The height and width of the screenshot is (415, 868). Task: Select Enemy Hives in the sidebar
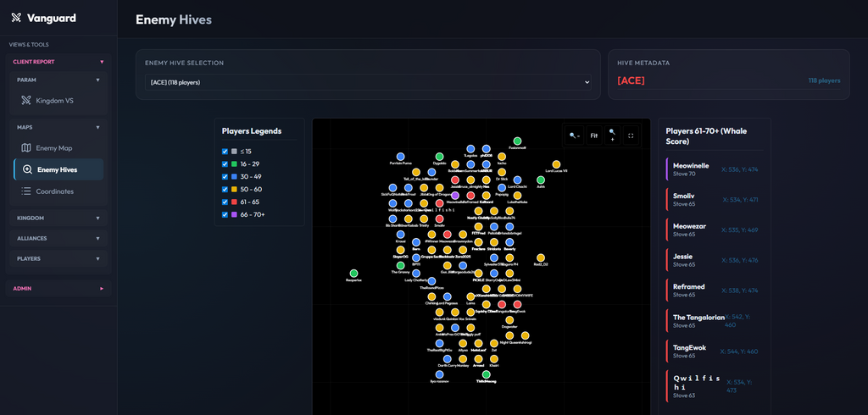click(x=58, y=170)
